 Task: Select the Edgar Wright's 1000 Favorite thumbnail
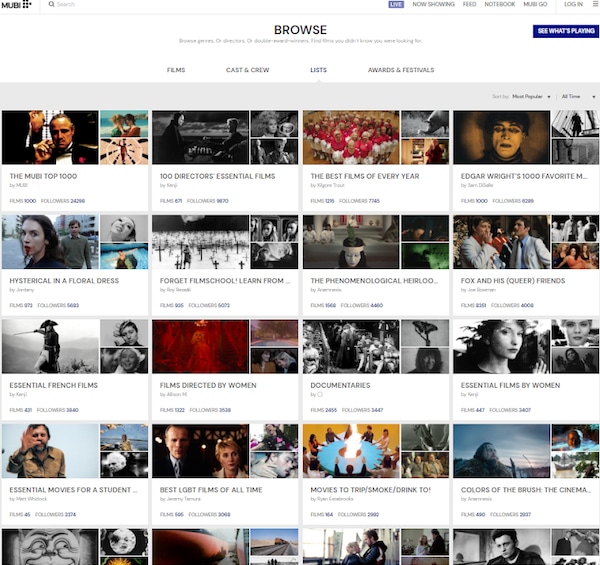coord(501,137)
